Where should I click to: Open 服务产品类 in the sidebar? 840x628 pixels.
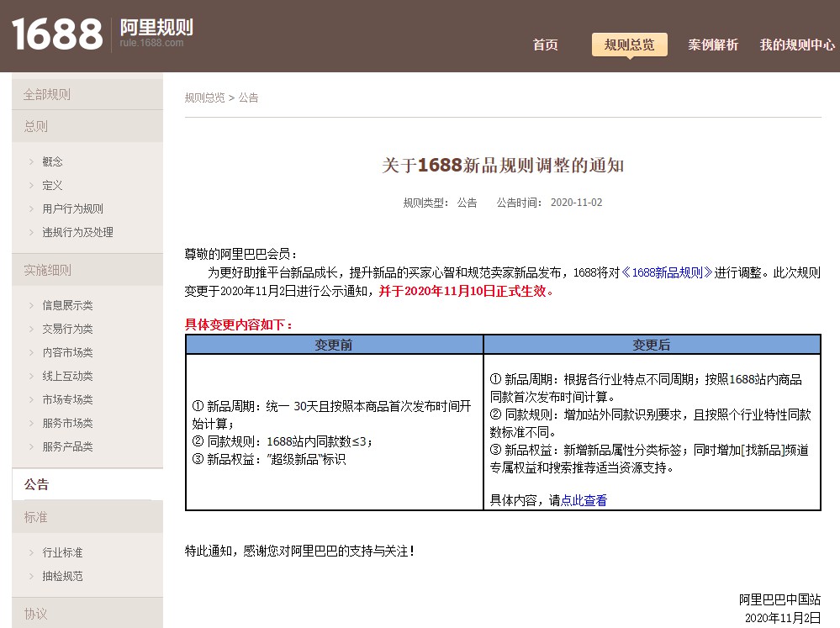tap(67, 447)
